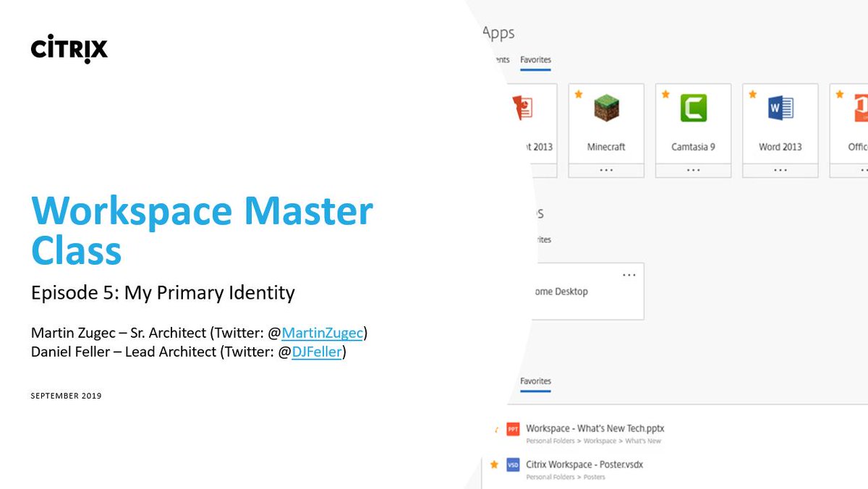This screenshot has height=489, width=868.
Task: Click the VSD file type icon
Action: [513, 464]
